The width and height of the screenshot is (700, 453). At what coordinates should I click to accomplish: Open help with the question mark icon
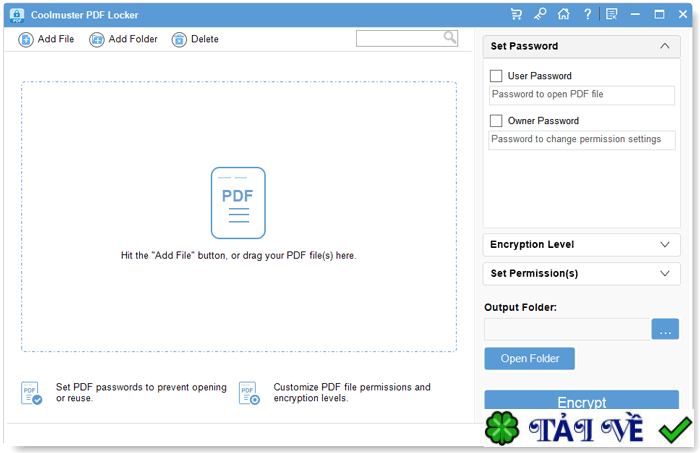(588, 14)
